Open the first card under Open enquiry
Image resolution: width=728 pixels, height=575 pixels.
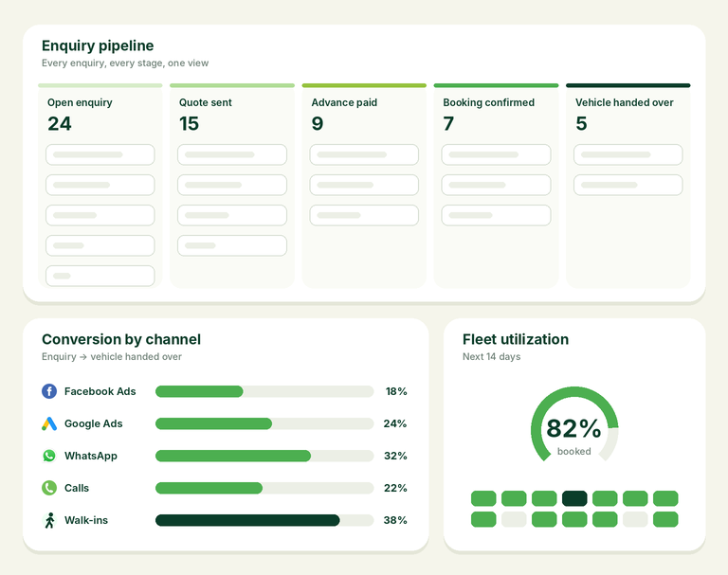coord(100,154)
